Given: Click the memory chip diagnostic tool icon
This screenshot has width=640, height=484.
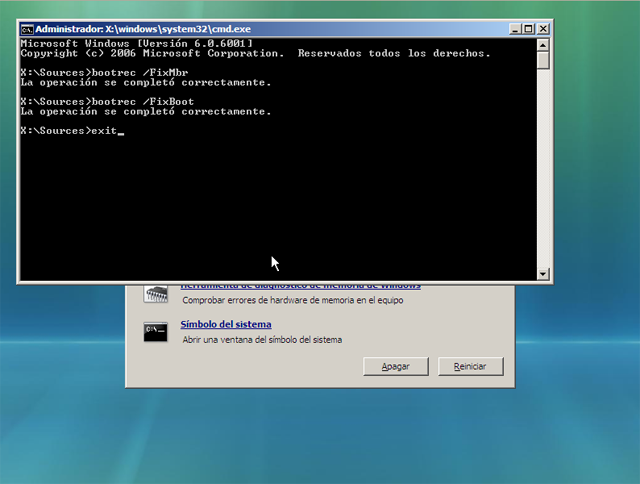Looking at the screenshot, I should point(155,294).
